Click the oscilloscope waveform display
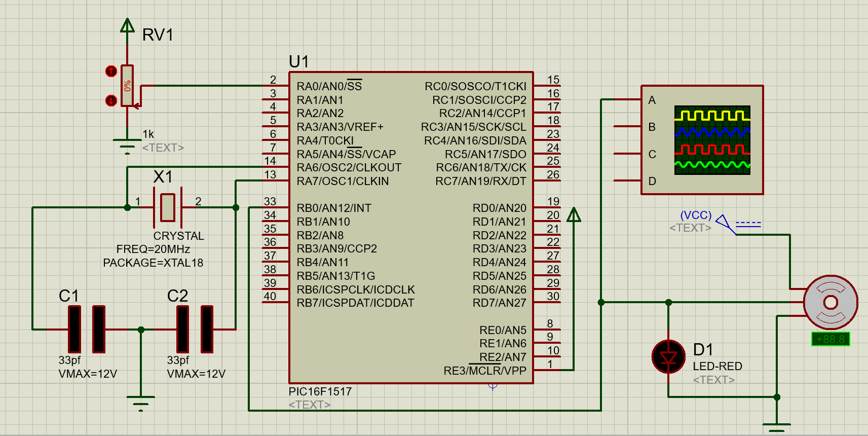This screenshot has width=868, height=436. click(712, 140)
